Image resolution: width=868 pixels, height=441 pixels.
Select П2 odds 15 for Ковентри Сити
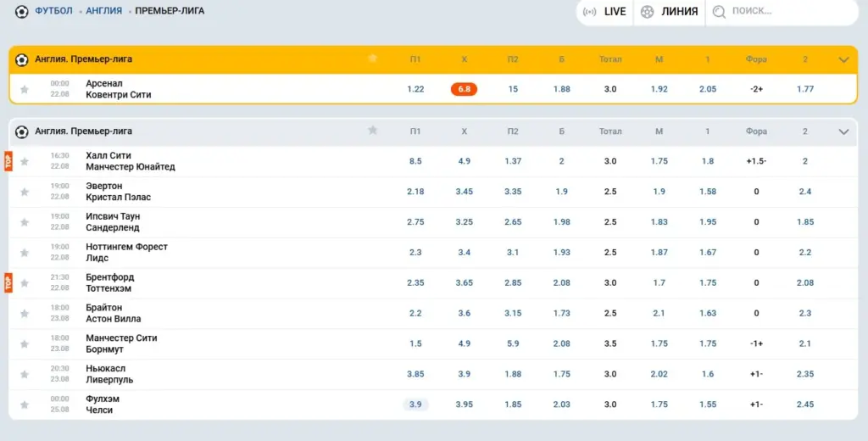click(513, 89)
